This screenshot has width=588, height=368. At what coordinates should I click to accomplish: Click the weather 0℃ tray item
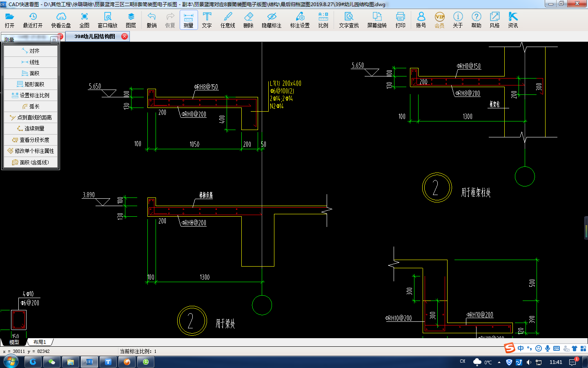[482, 362]
